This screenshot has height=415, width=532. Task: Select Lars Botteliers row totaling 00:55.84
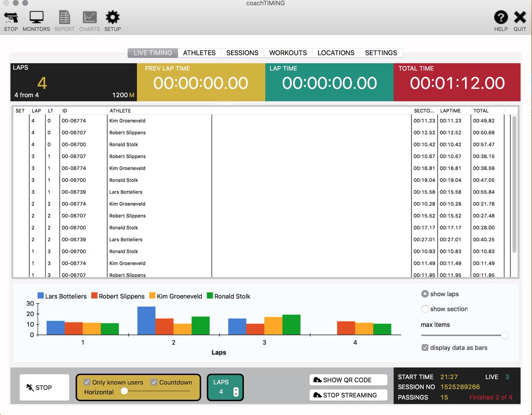pyautogui.click(x=262, y=192)
